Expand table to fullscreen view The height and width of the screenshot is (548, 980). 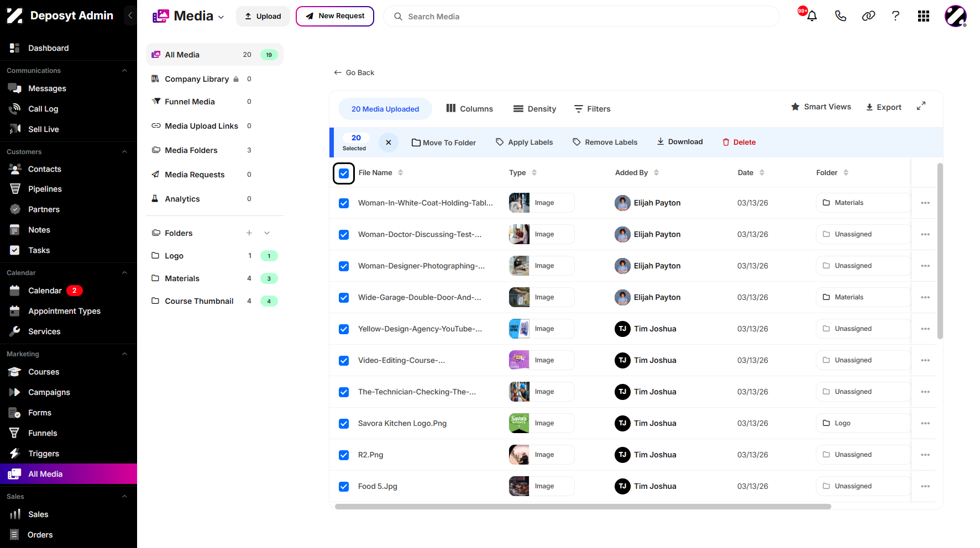coord(921,106)
